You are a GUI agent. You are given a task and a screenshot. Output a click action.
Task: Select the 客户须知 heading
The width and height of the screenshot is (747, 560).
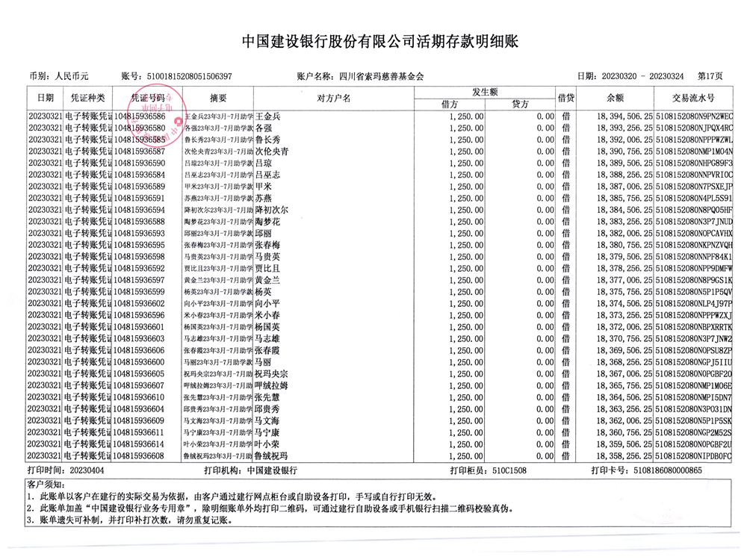(46, 485)
